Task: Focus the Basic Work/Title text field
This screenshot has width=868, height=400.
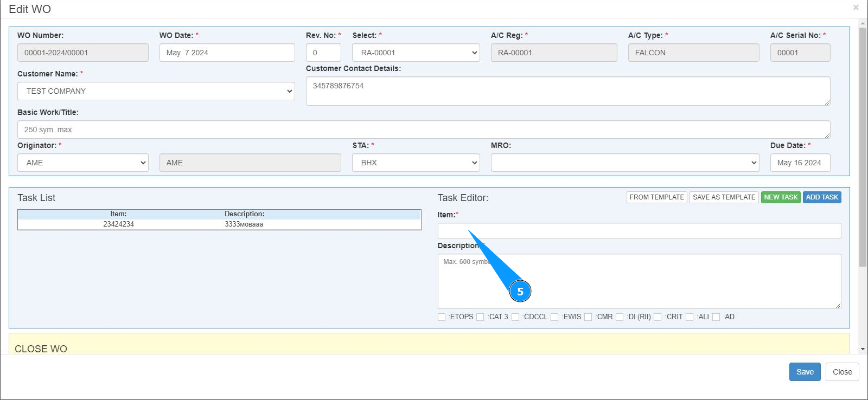Action: point(423,130)
